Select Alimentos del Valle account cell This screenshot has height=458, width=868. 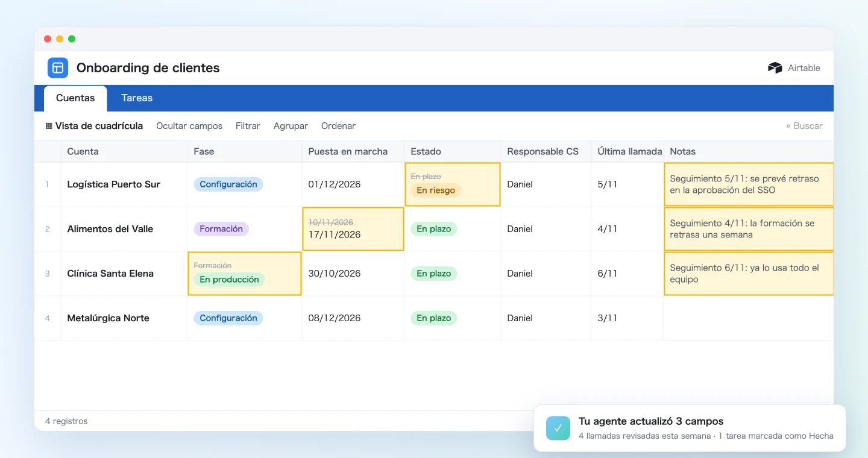click(x=124, y=229)
